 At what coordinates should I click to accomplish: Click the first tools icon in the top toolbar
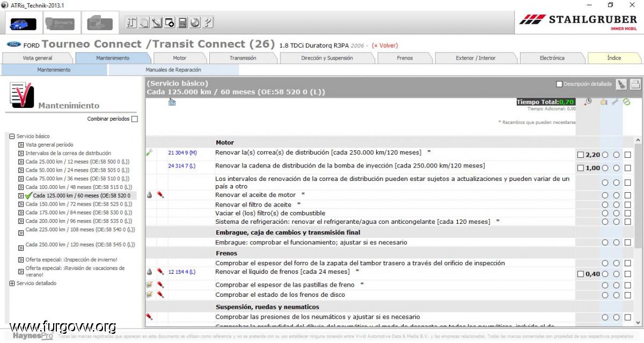coord(131,23)
